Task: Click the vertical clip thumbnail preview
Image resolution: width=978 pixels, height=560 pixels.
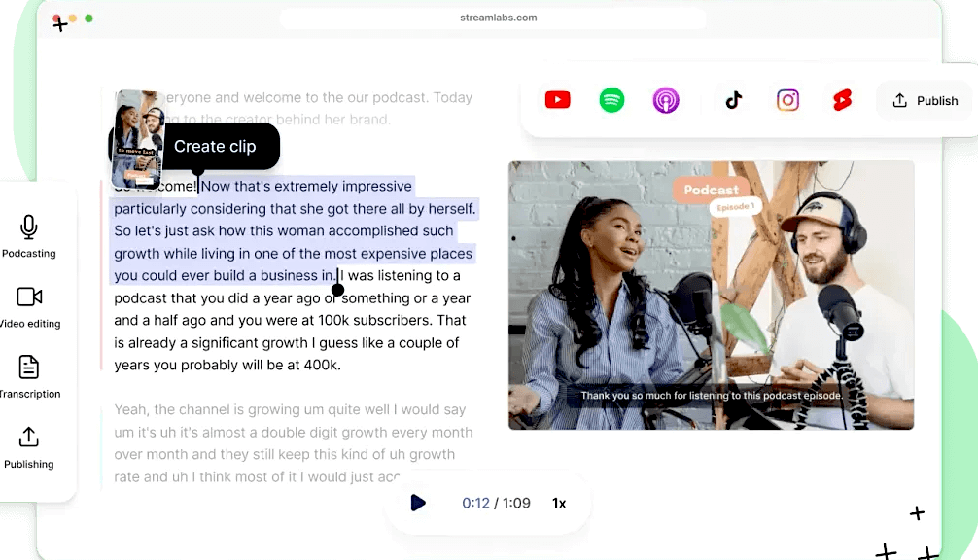Action: click(x=137, y=140)
